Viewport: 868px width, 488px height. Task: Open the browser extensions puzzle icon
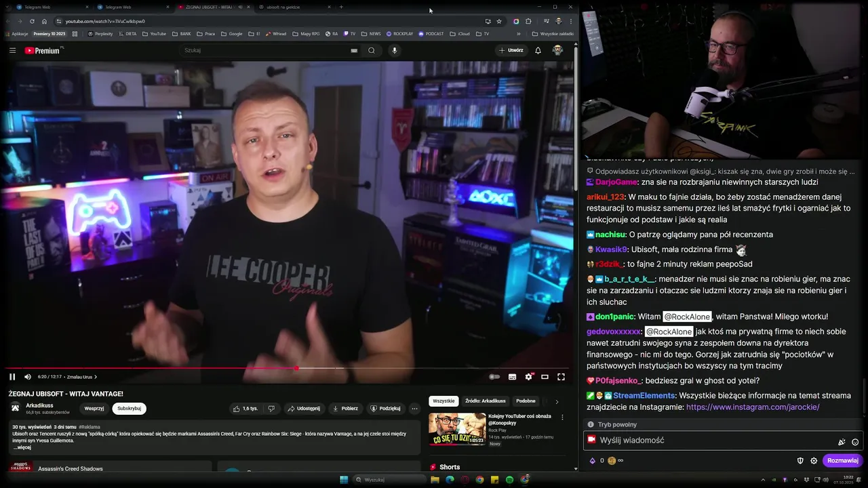pyautogui.click(x=528, y=21)
